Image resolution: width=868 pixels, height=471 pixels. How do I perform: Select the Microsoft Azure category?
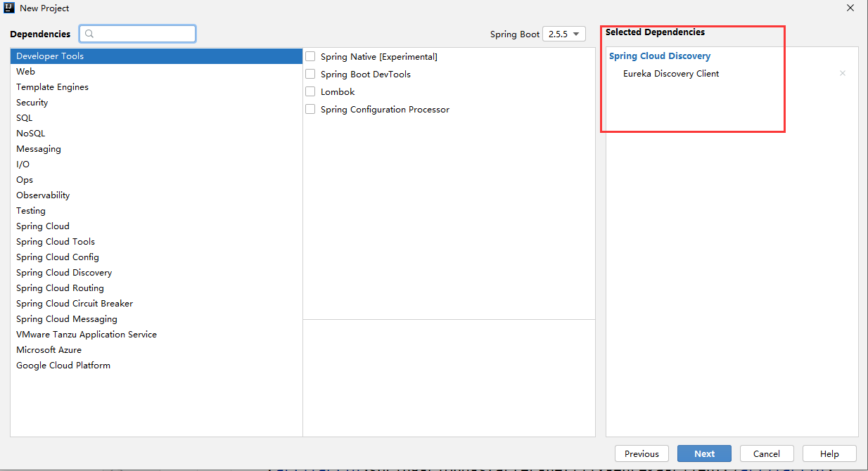click(x=156, y=350)
